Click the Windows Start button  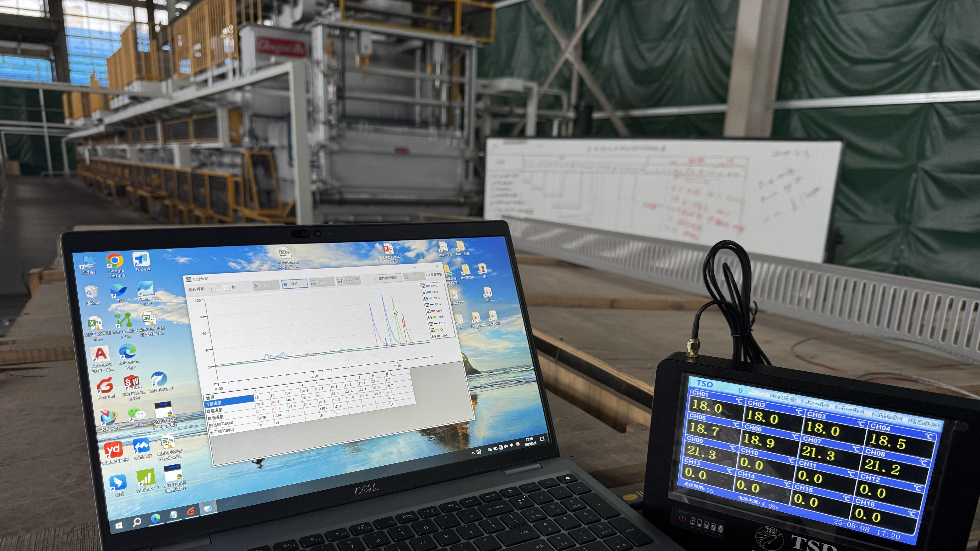click(119, 525)
